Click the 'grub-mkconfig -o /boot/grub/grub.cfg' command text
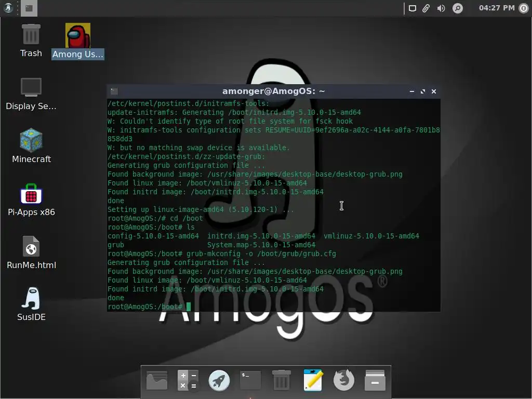This screenshot has height=399, width=532. [x=261, y=254]
